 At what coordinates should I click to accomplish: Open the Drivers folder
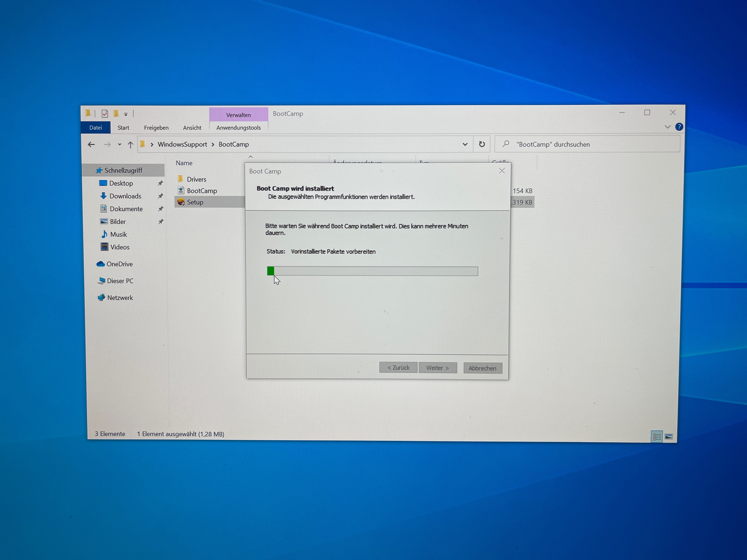click(x=196, y=179)
